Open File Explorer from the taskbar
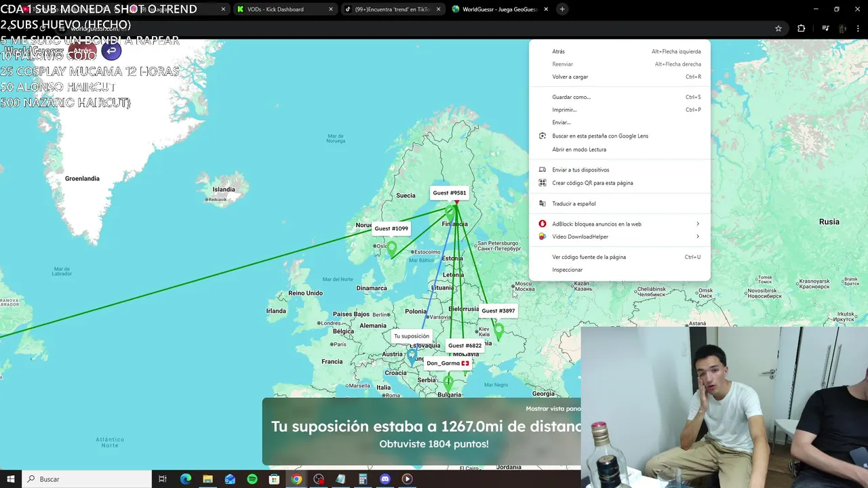The height and width of the screenshot is (488, 868). tap(208, 479)
